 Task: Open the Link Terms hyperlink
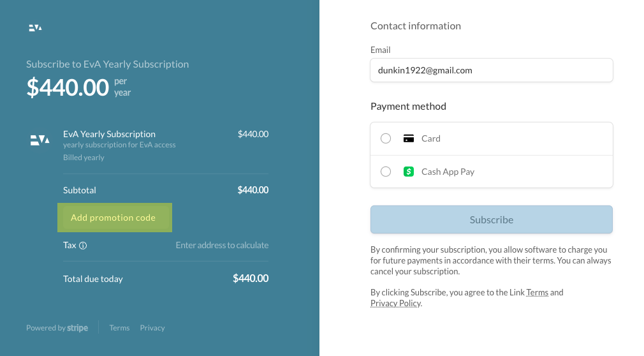[x=537, y=293]
